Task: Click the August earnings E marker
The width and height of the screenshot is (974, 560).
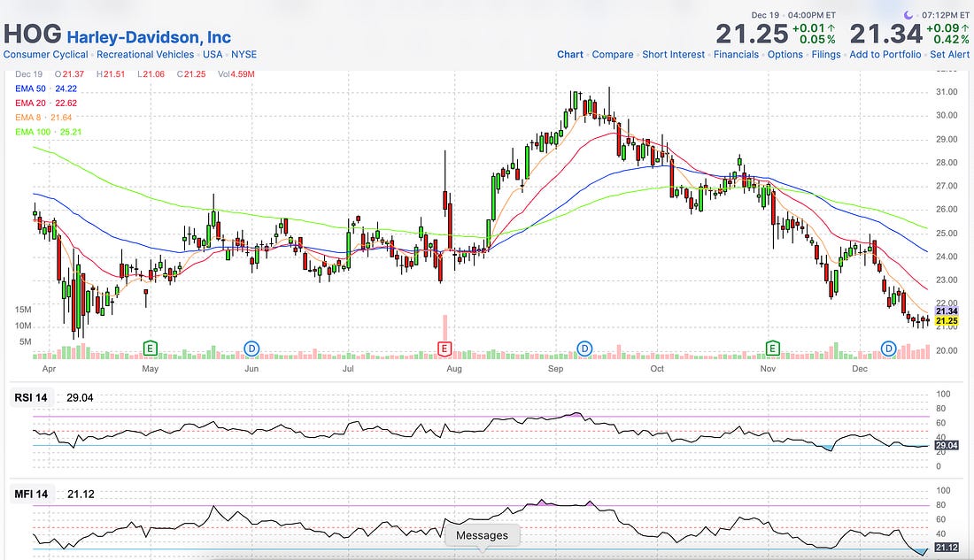Action: coord(444,349)
